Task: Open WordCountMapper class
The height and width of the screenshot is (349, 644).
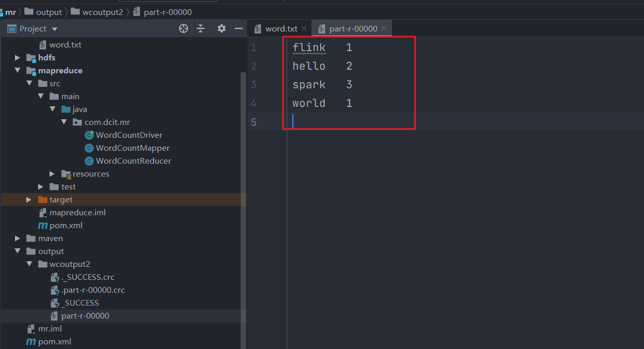Action: [x=133, y=148]
